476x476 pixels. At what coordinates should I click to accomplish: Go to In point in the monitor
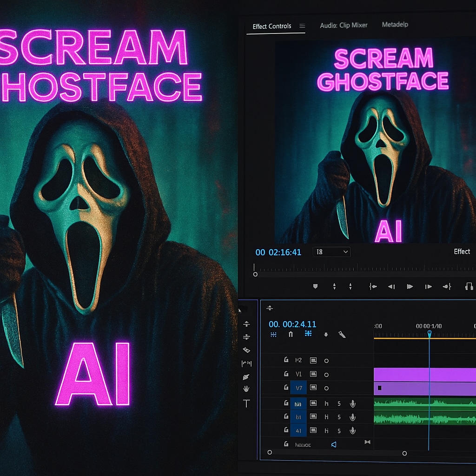click(x=373, y=286)
